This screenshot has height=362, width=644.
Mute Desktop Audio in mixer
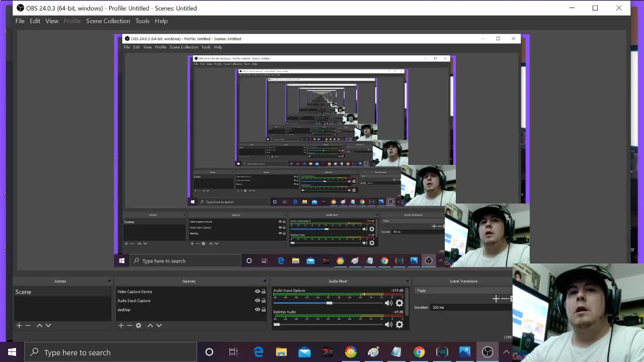pyautogui.click(x=388, y=324)
